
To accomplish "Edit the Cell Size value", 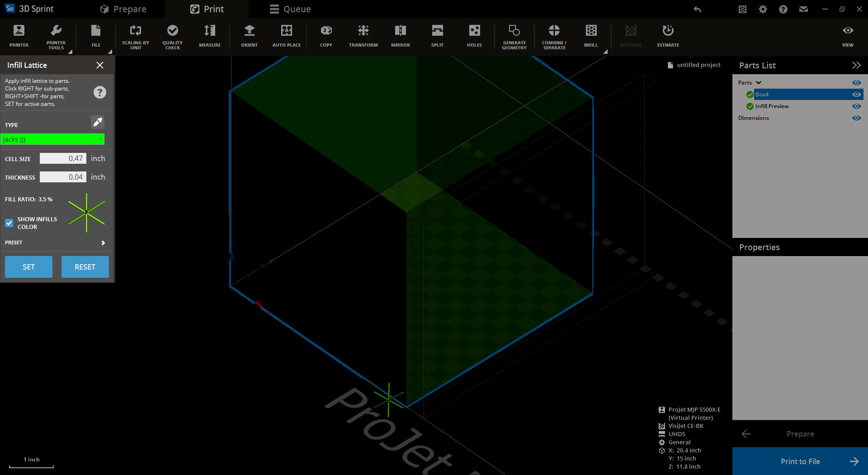I will (x=63, y=158).
